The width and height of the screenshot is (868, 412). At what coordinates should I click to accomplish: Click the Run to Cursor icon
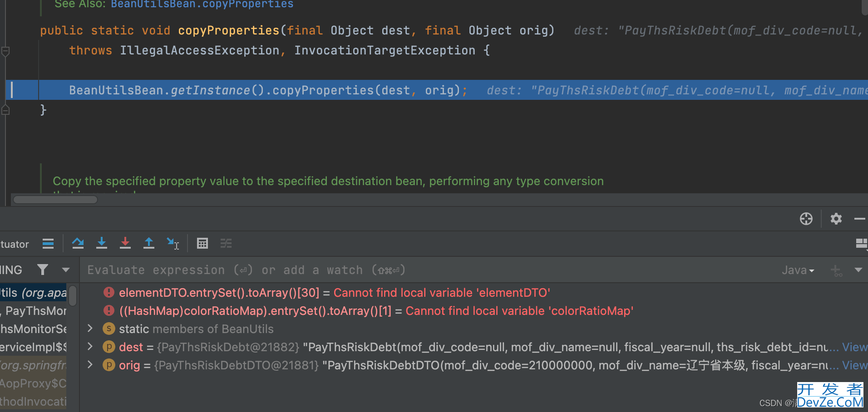point(173,243)
